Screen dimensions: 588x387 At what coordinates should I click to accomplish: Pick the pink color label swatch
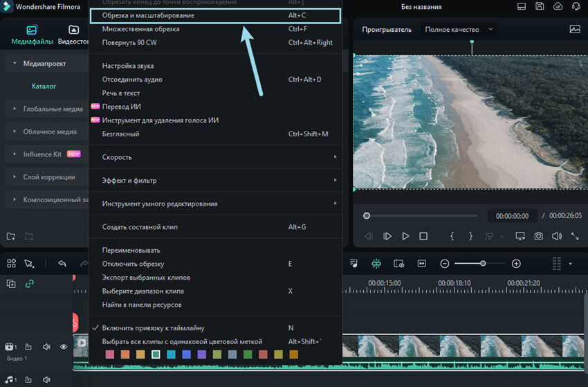coord(110,354)
